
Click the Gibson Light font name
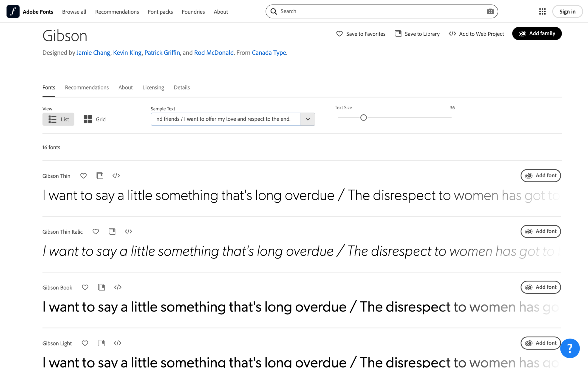[57, 343]
